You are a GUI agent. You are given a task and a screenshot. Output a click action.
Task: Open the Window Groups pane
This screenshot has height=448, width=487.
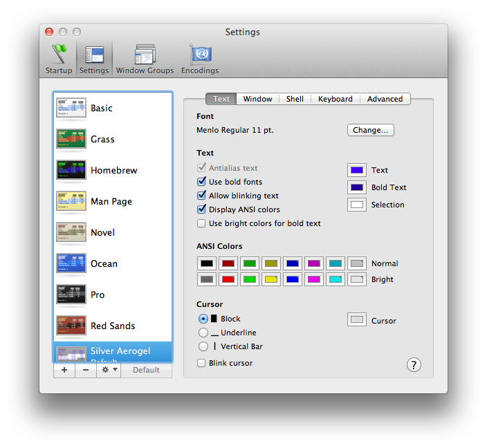145,59
